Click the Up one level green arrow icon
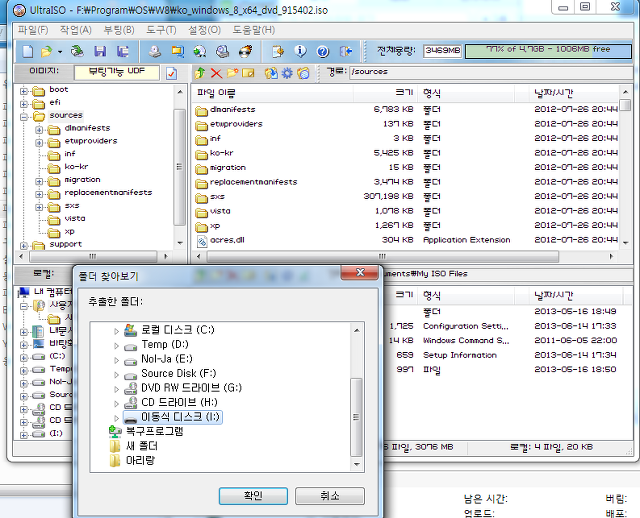640x518 pixels. coord(200,73)
